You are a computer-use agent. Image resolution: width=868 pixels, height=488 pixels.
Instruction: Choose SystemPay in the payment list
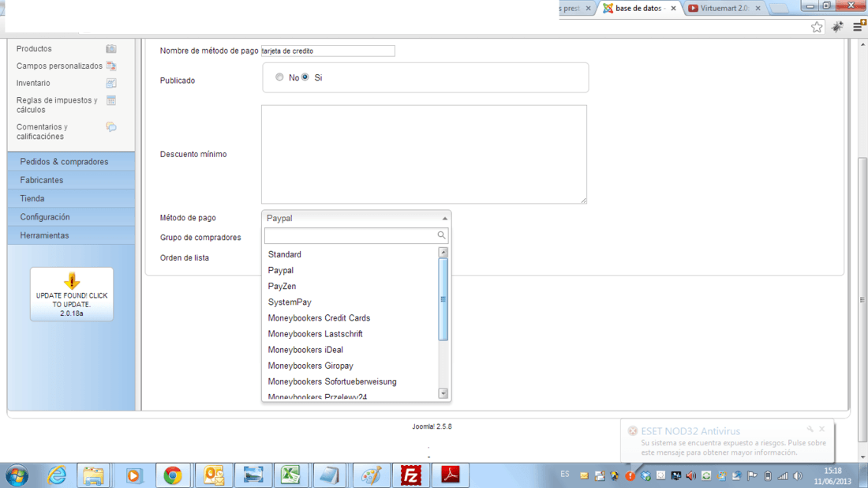[x=350, y=302]
